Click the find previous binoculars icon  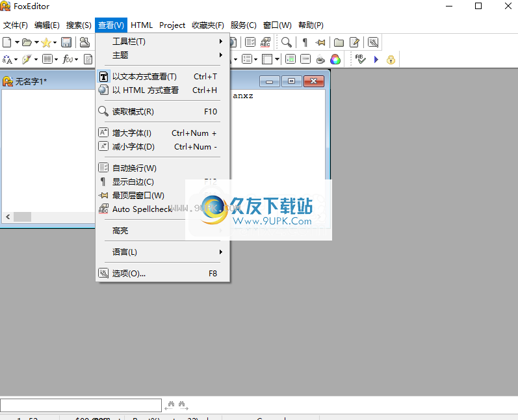(x=170, y=405)
